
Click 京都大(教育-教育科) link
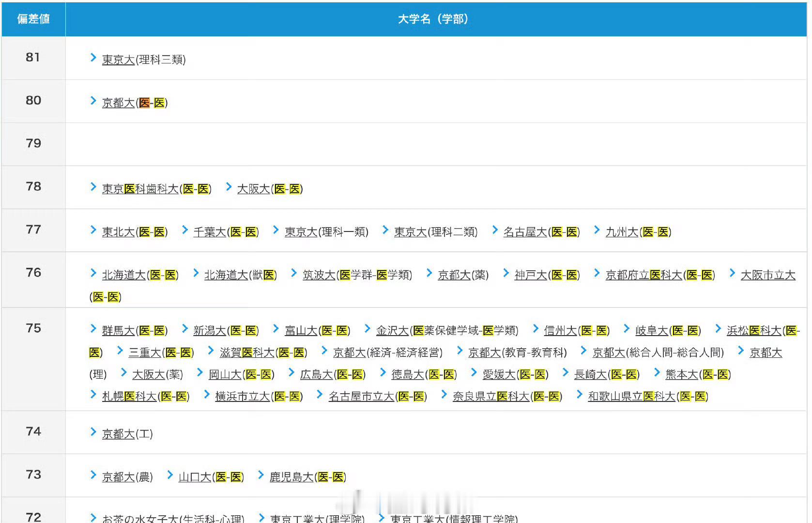pyautogui.click(x=518, y=353)
